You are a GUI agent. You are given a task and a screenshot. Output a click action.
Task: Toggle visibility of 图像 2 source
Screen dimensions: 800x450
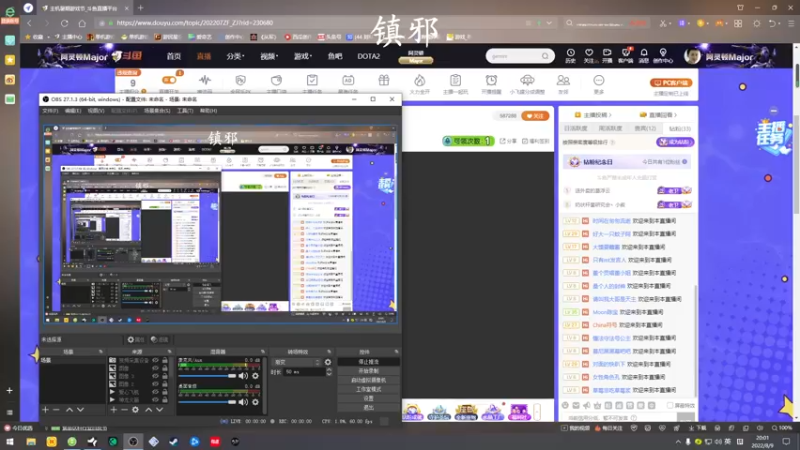155,384
